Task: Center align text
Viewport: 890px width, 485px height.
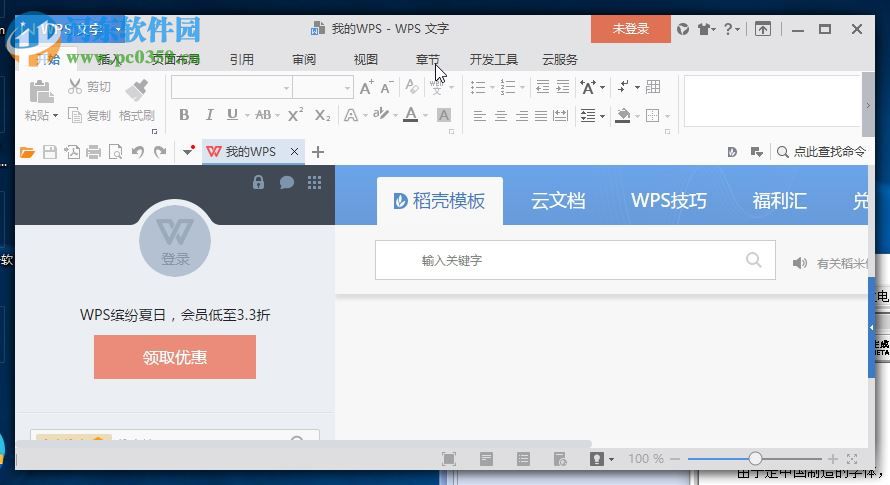Action: click(501, 116)
